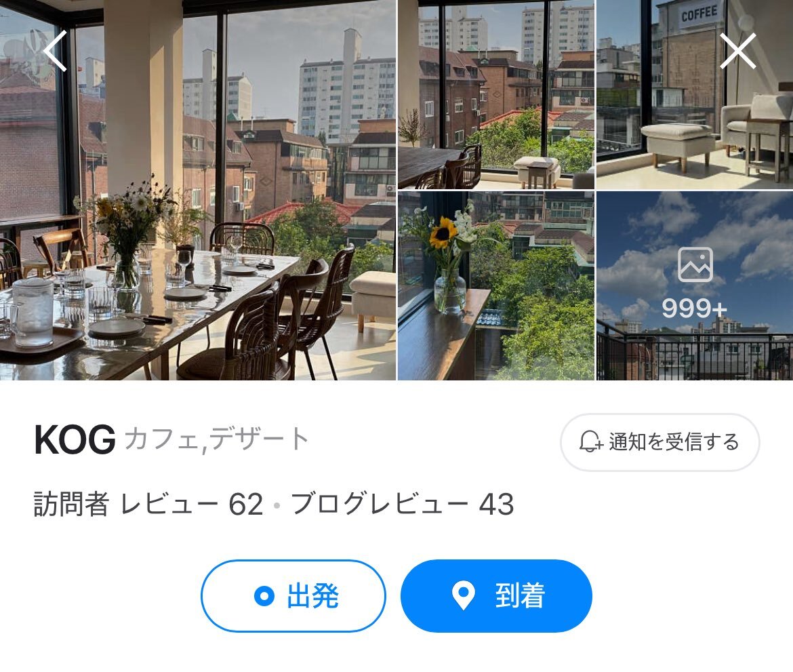The image size is (793, 672).
Task: Select the カフェ,デザート category label
Action: point(216,439)
